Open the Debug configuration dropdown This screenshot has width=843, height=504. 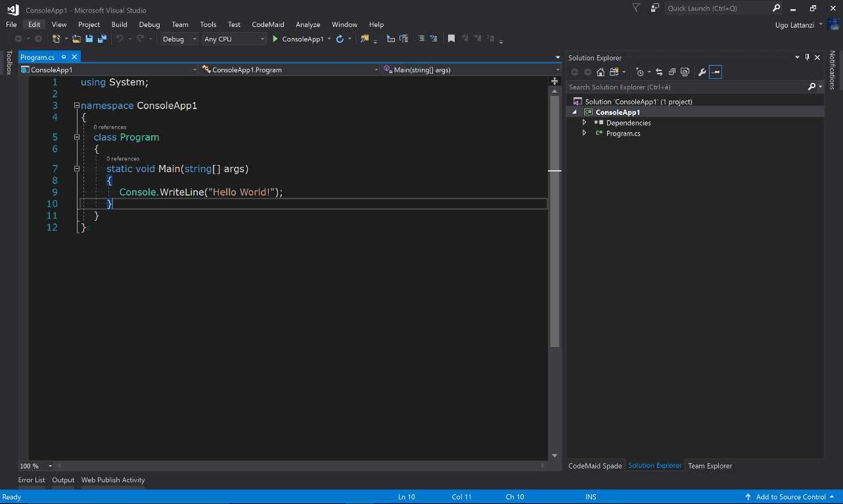179,39
